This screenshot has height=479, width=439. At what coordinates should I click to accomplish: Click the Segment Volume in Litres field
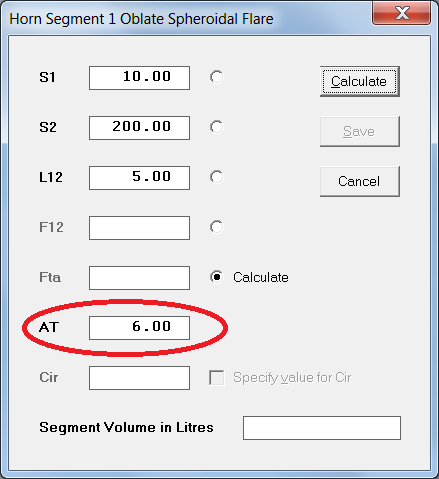[x=322, y=428]
